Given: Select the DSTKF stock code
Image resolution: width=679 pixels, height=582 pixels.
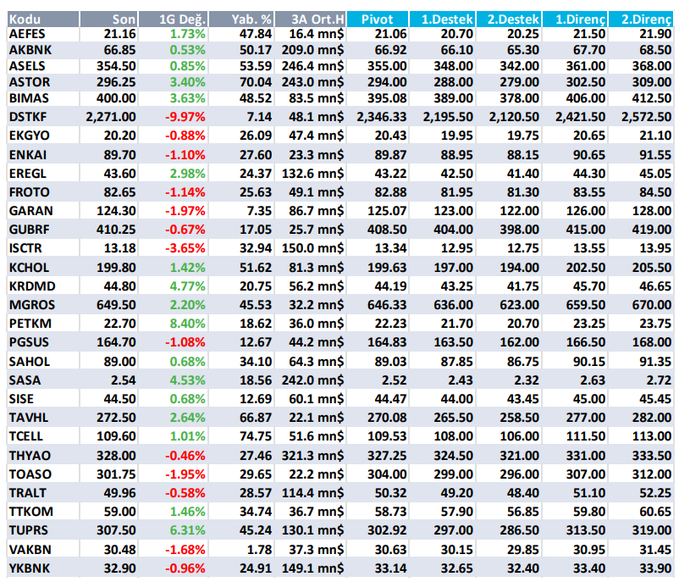Looking at the screenshot, I should 28,116.
